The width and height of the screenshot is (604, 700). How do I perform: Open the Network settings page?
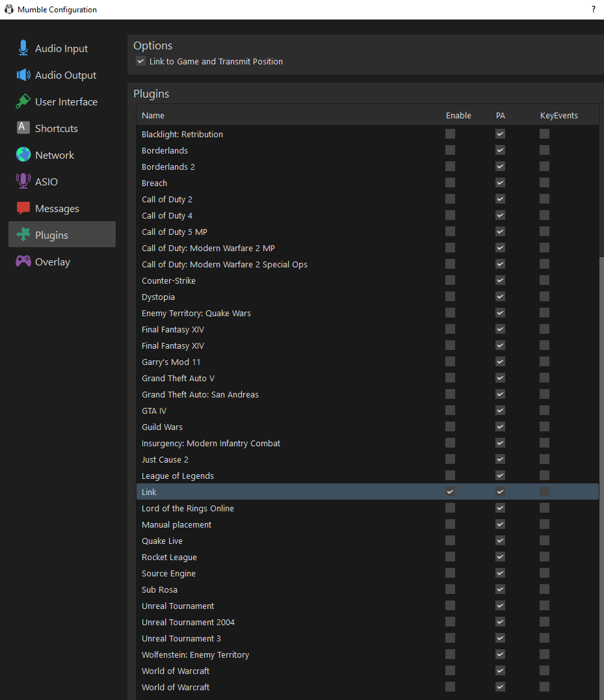tap(62, 155)
